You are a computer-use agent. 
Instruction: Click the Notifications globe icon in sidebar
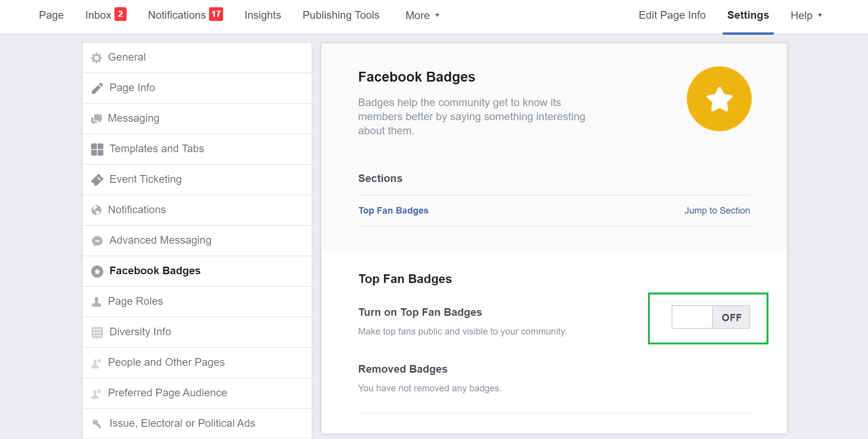[x=96, y=210]
